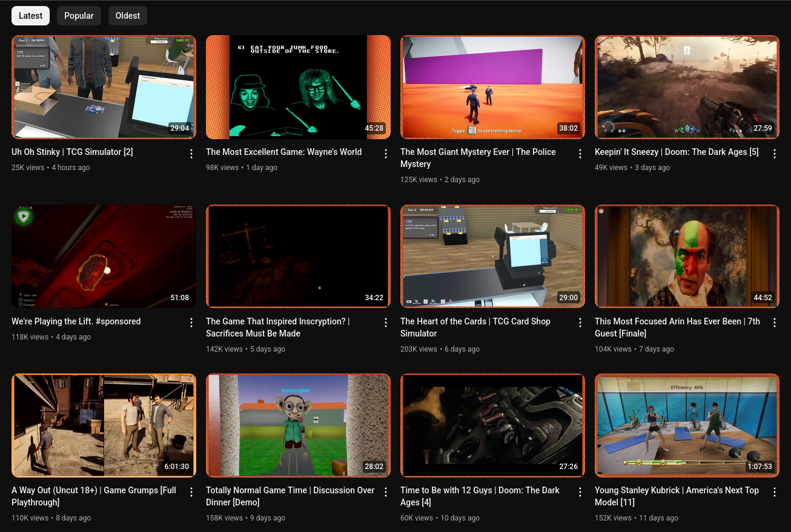Open options menu for Uh Oh Stinky video
Viewport: 791px width, 532px height.
[x=191, y=154]
